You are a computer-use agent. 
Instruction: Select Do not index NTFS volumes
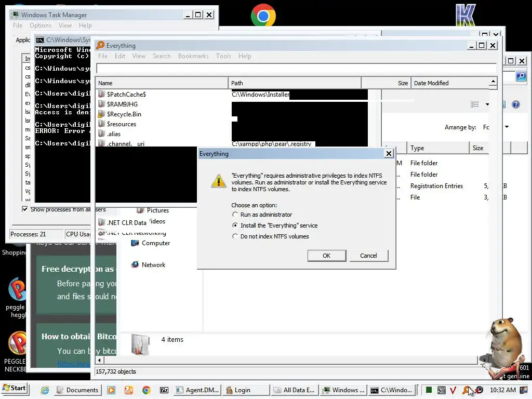point(270,236)
